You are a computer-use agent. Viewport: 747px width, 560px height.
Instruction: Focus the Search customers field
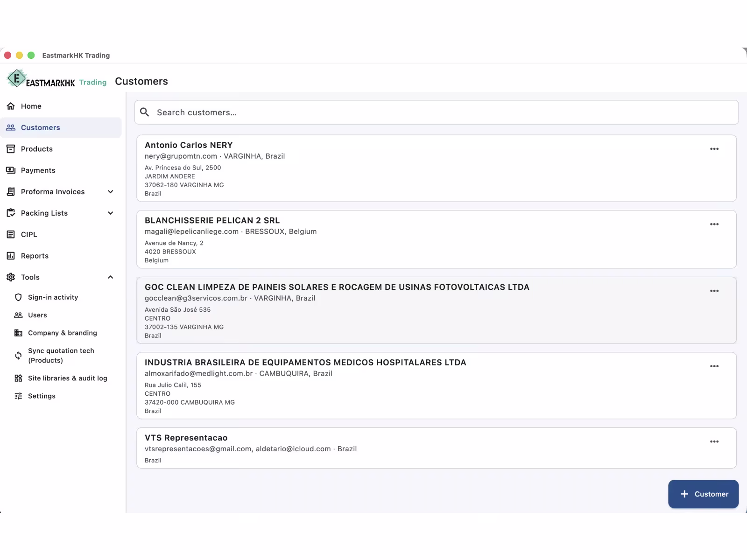tap(437, 112)
